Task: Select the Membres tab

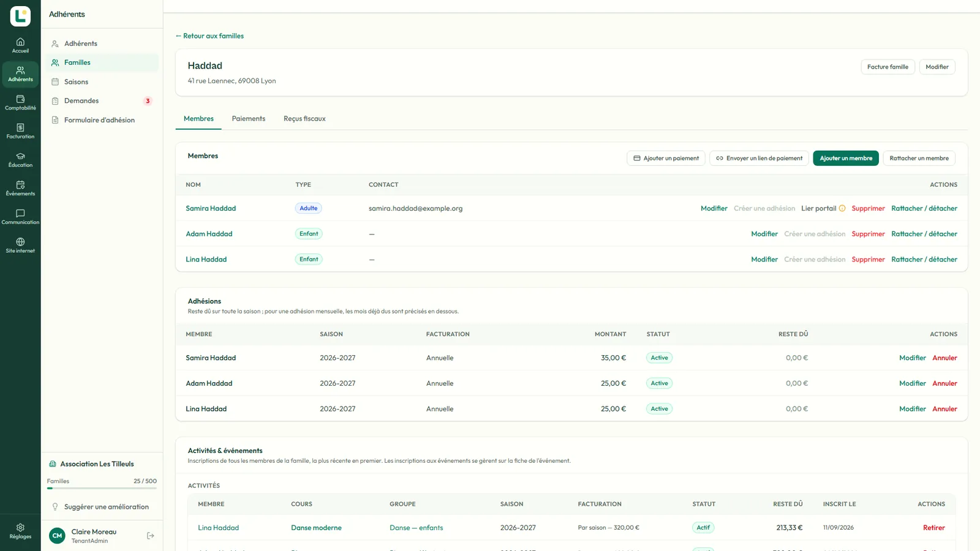Action: coord(198,119)
